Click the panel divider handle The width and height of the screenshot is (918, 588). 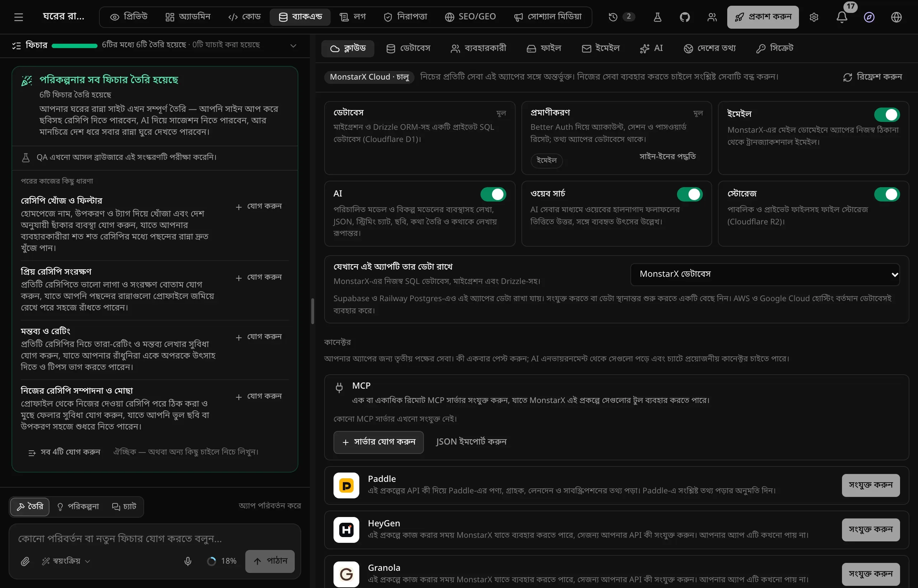(x=313, y=311)
